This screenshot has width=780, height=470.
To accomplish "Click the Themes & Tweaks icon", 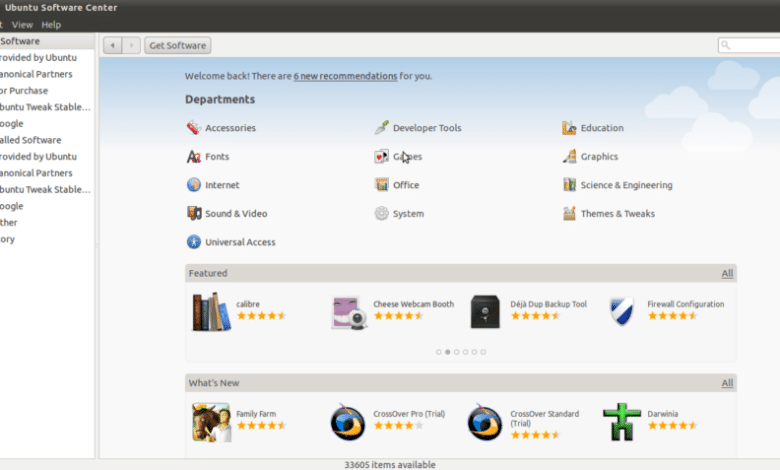I will (569, 213).
